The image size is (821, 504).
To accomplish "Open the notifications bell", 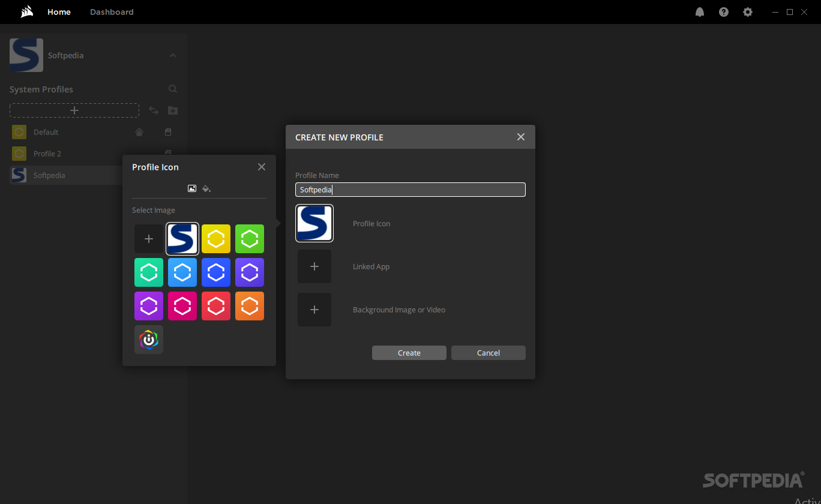I will [700, 12].
